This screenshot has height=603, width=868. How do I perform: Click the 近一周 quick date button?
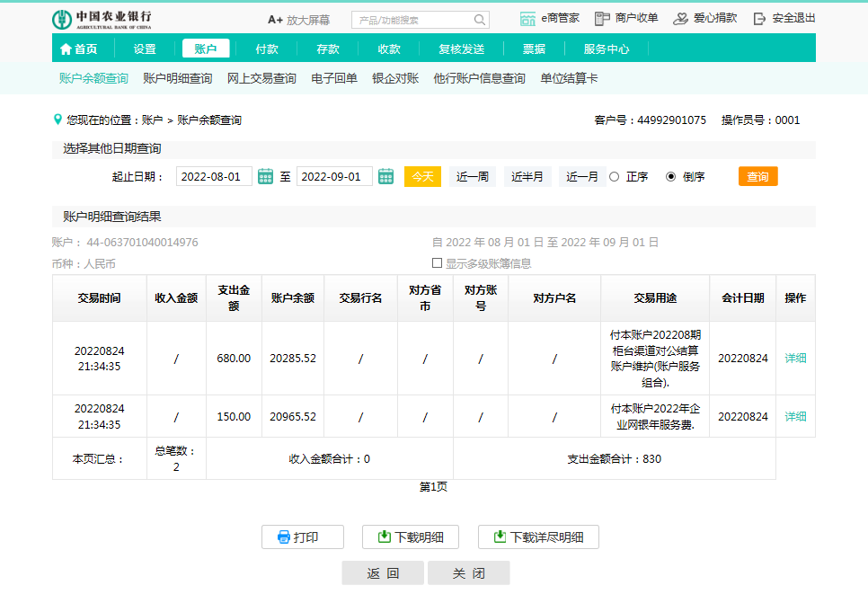[x=473, y=177]
